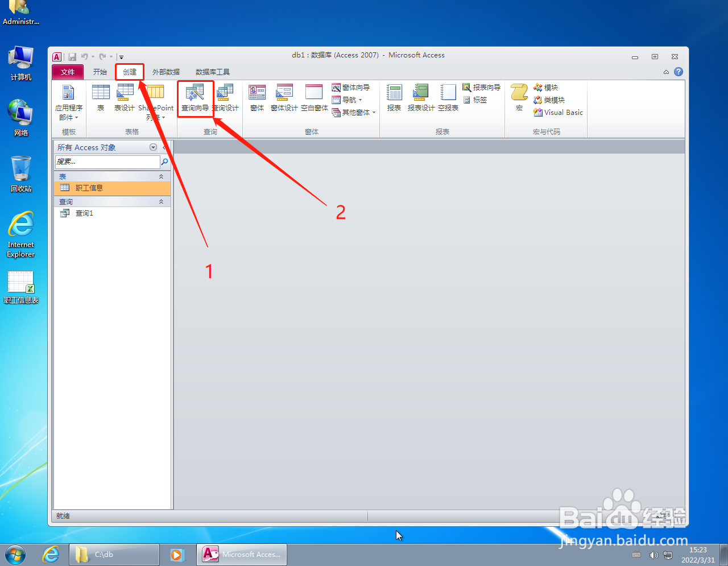The image size is (728, 566).
Task: Select the 职工信息表 Excel file on desktop
Action: tap(21, 287)
